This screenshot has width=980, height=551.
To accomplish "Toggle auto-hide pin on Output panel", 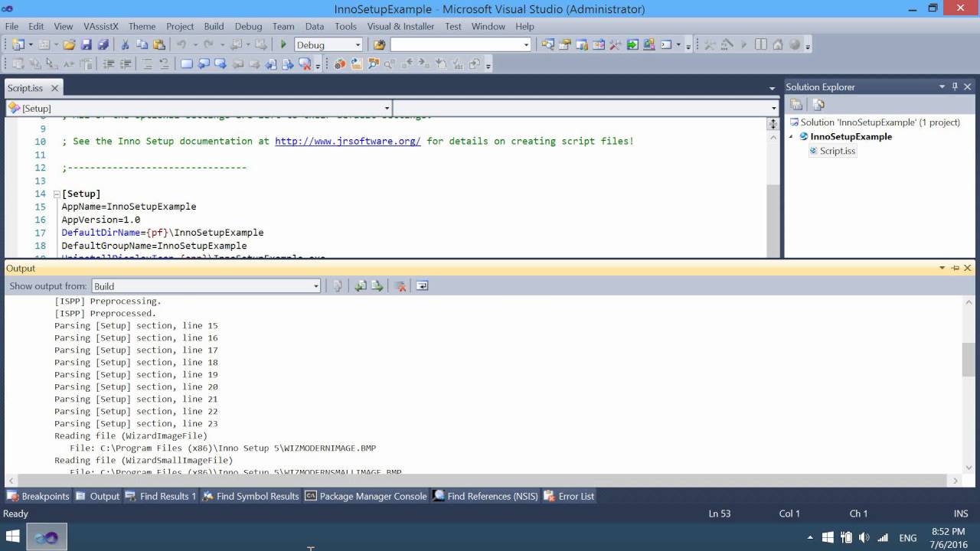I will pos(955,268).
